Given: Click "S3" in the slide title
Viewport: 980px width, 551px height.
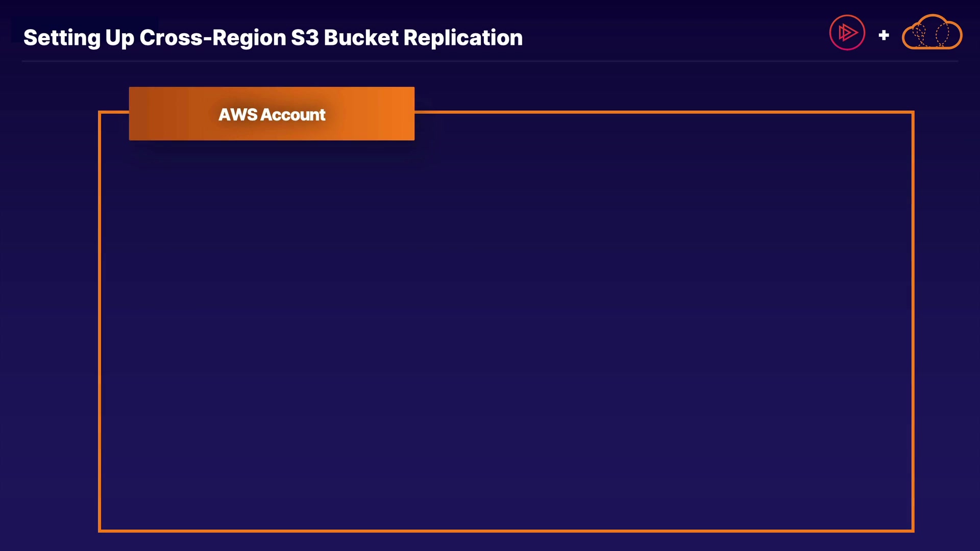Looking at the screenshot, I should point(305,38).
